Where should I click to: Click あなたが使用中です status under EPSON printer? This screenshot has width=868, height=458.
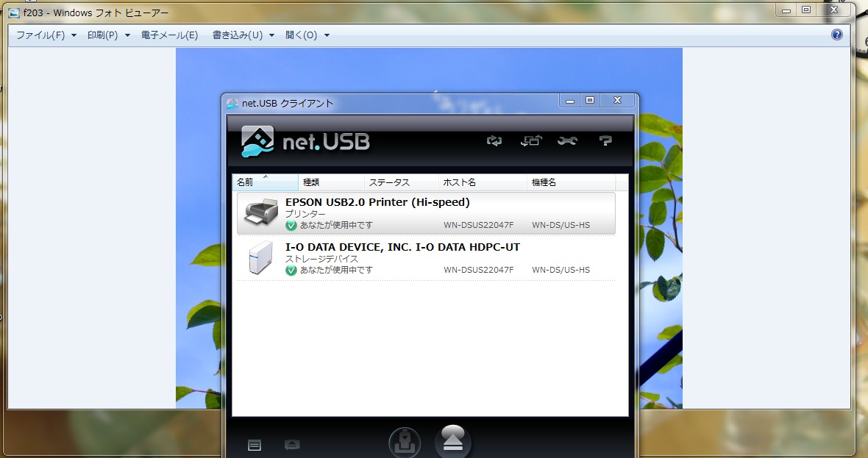337,225
